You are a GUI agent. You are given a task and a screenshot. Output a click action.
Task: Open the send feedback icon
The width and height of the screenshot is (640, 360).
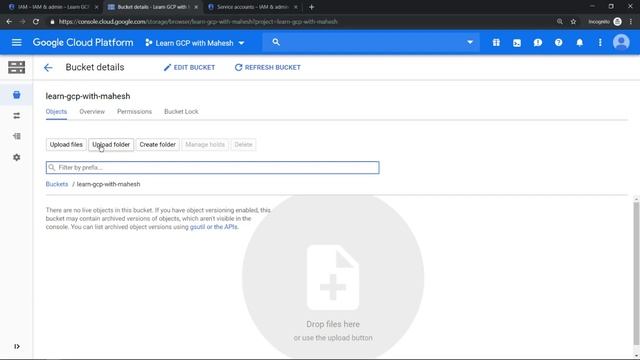coord(538,42)
